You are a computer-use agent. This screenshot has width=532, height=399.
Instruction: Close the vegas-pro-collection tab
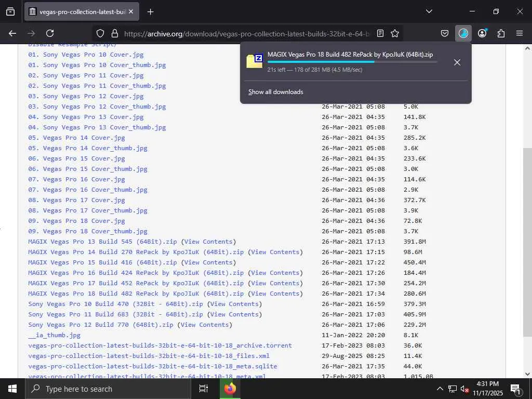click(131, 11)
